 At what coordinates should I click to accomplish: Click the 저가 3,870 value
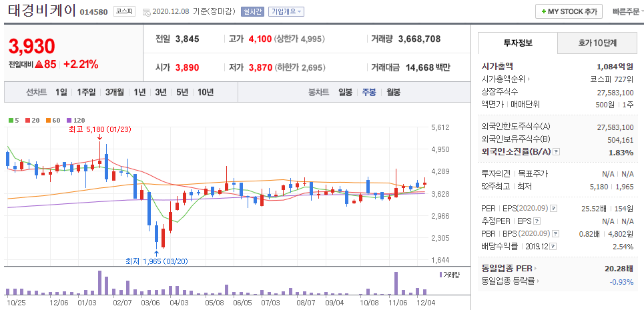[x=260, y=67]
